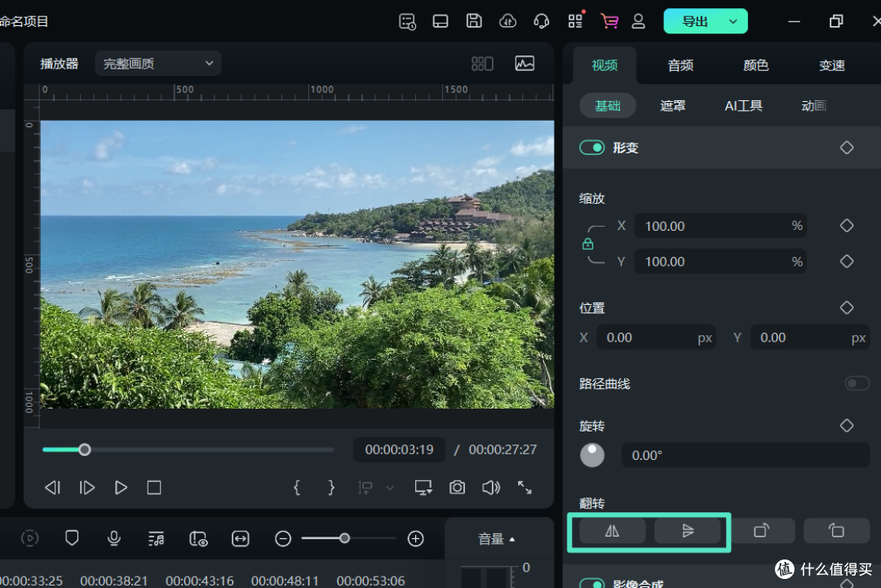
Task: Open customer support headset icon
Action: click(541, 21)
